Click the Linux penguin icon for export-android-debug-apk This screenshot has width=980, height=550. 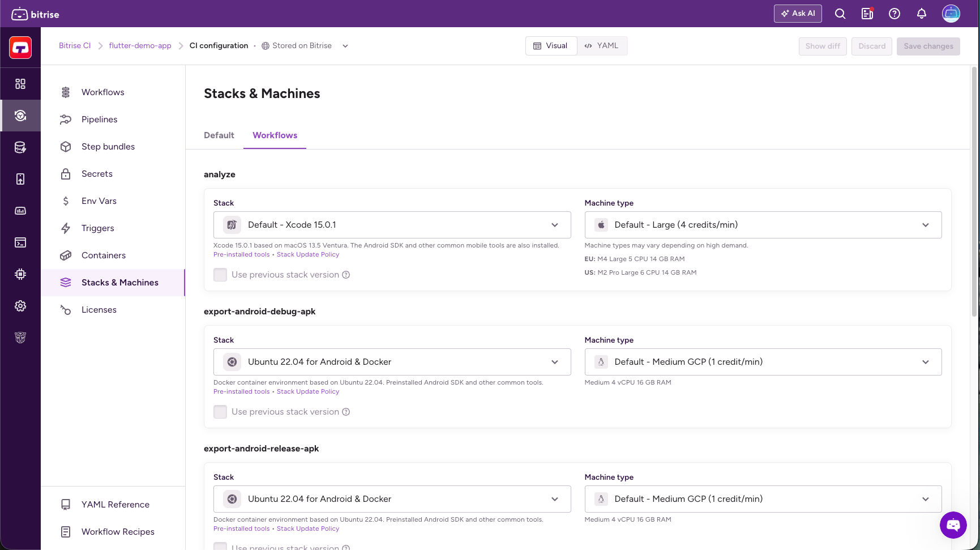[601, 362]
